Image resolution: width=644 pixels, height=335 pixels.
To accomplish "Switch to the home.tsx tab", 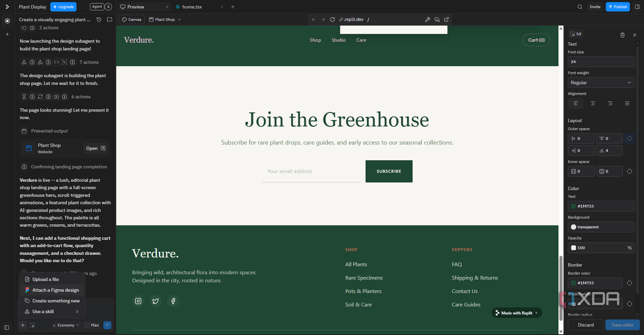I will coord(192,7).
